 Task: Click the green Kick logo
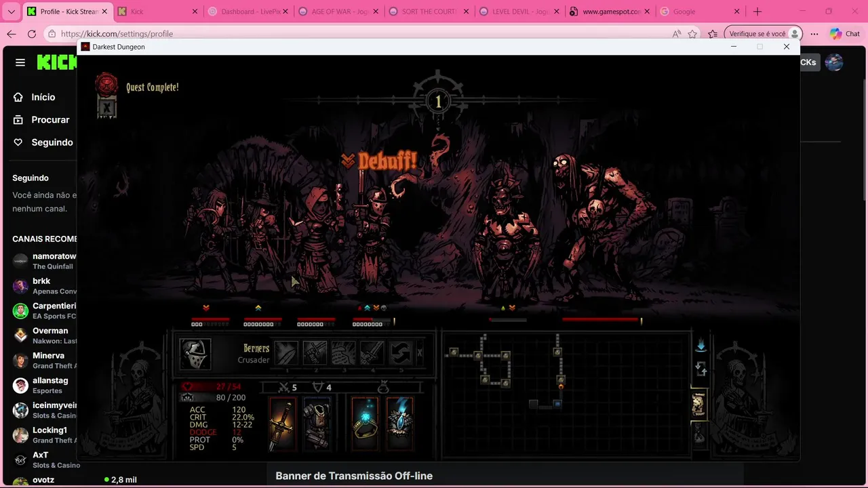57,62
